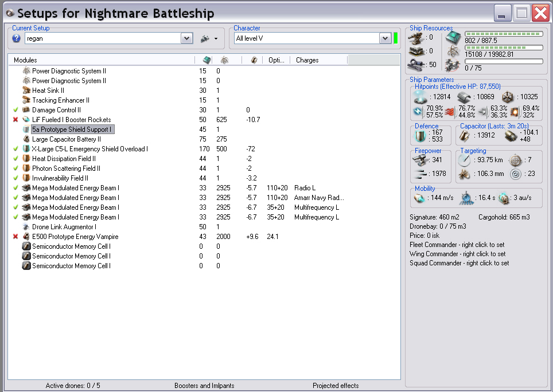Open the Current Setup dropdown
Screen dimensions: 553x392
[x=186, y=38]
